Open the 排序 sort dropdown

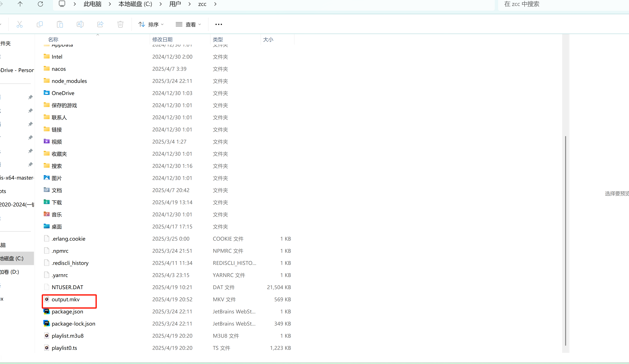[151, 24]
